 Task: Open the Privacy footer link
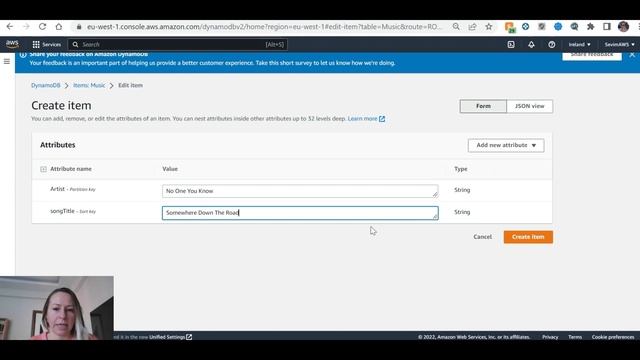click(550, 337)
